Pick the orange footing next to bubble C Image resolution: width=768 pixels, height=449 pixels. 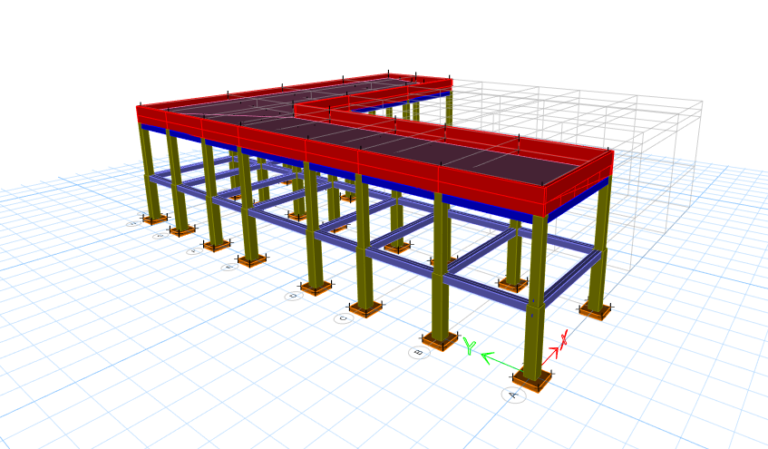[365, 309]
